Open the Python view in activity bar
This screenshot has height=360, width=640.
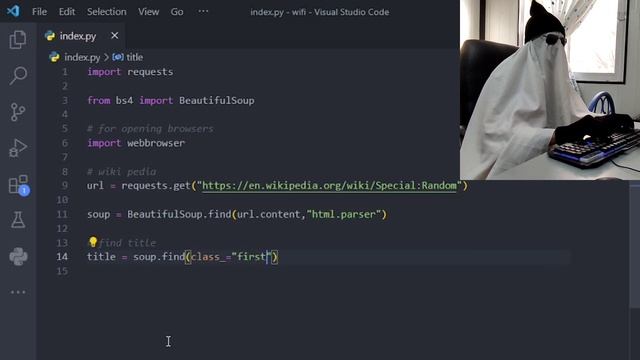point(18,256)
